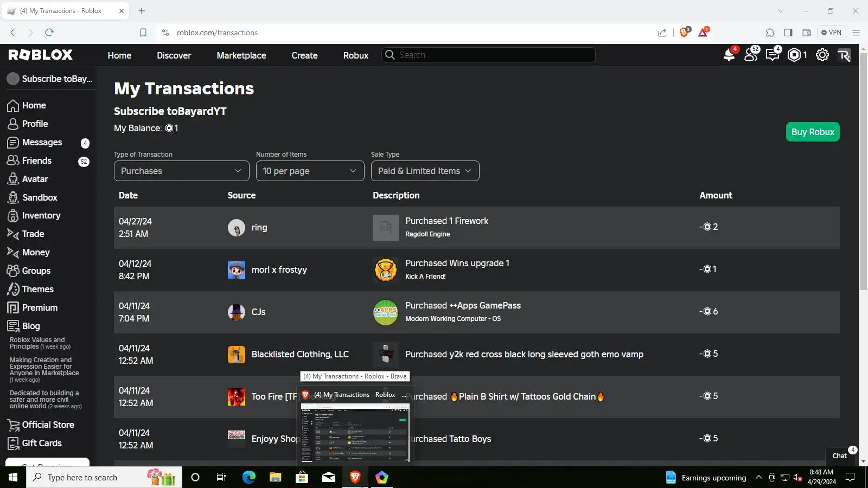868x488 pixels.
Task: Open messages icon in top bar
Action: [x=773, y=55]
